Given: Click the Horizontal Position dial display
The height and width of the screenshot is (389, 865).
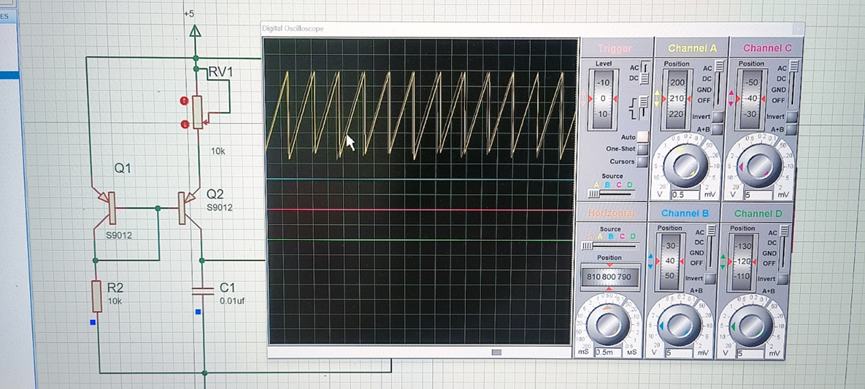Looking at the screenshot, I should [609, 276].
